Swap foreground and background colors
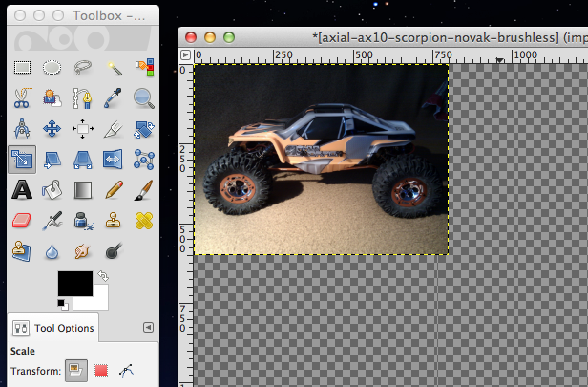Image resolution: width=588 pixels, height=387 pixels. 103,276
